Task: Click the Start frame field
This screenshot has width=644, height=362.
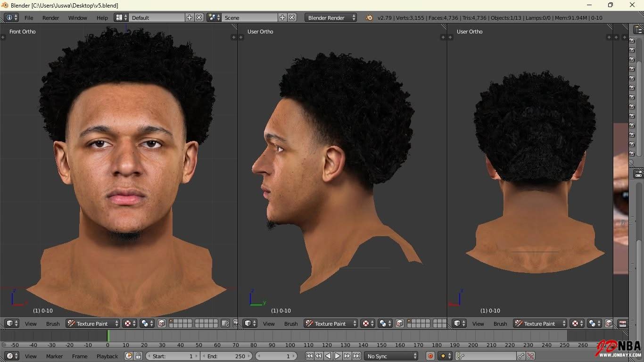Action: (x=173, y=356)
